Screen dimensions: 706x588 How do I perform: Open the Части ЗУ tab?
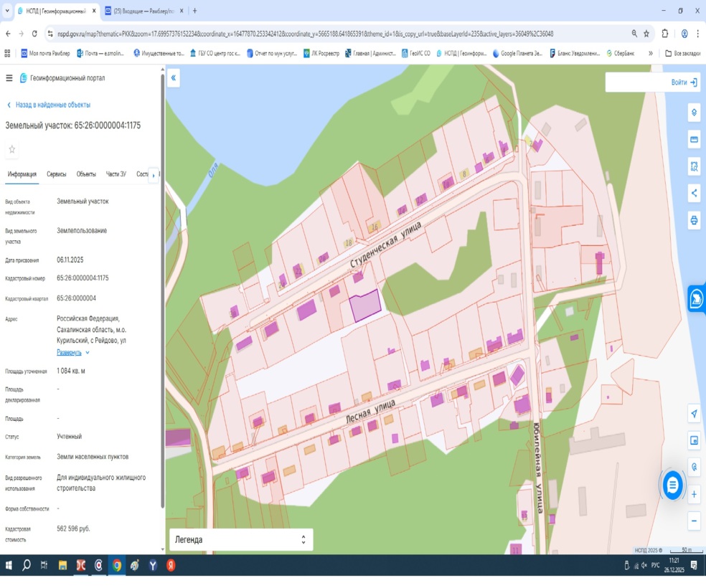point(116,174)
